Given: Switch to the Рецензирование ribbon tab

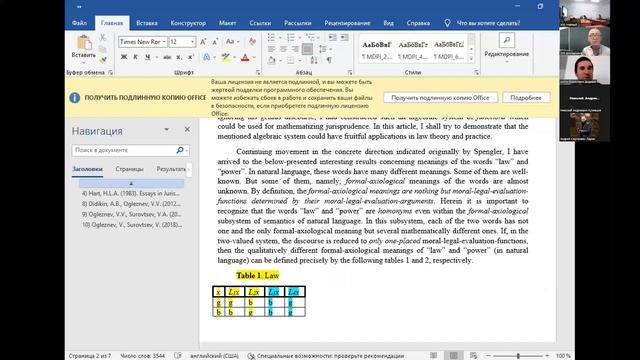Looking at the screenshot, I should click(347, 23).
